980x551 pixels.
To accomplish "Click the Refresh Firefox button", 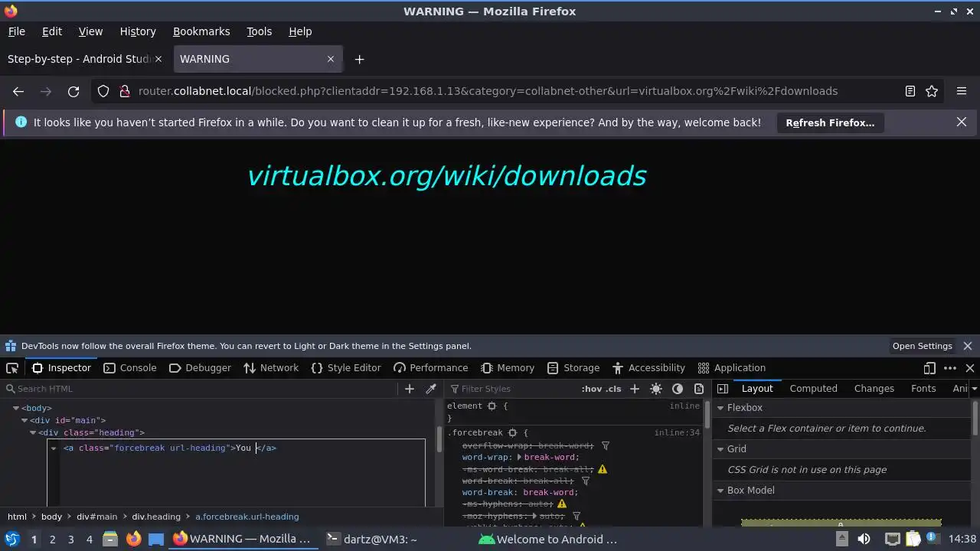I will tap(830, 122).
